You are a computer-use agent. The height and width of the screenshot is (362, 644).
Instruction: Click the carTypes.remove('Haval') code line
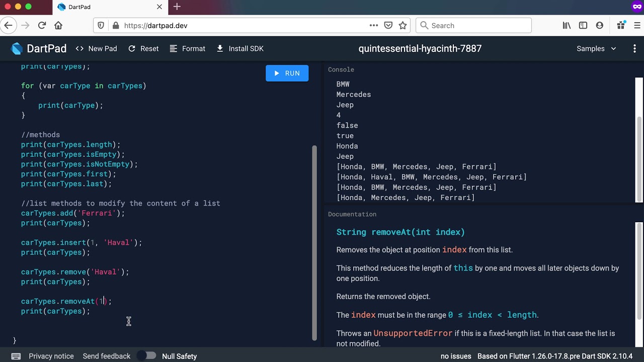click(x=75, y=272)
